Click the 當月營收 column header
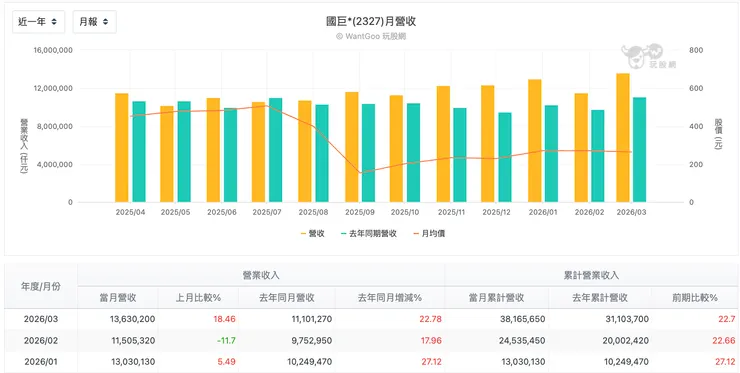 (118, 298)
